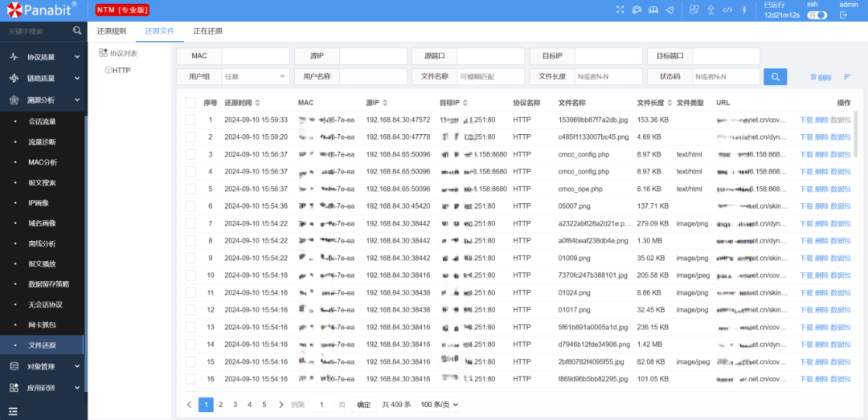Click the broom cleanup icon in header
The width and height of the screenshot is (868, 420).
[x=669, y=10]
